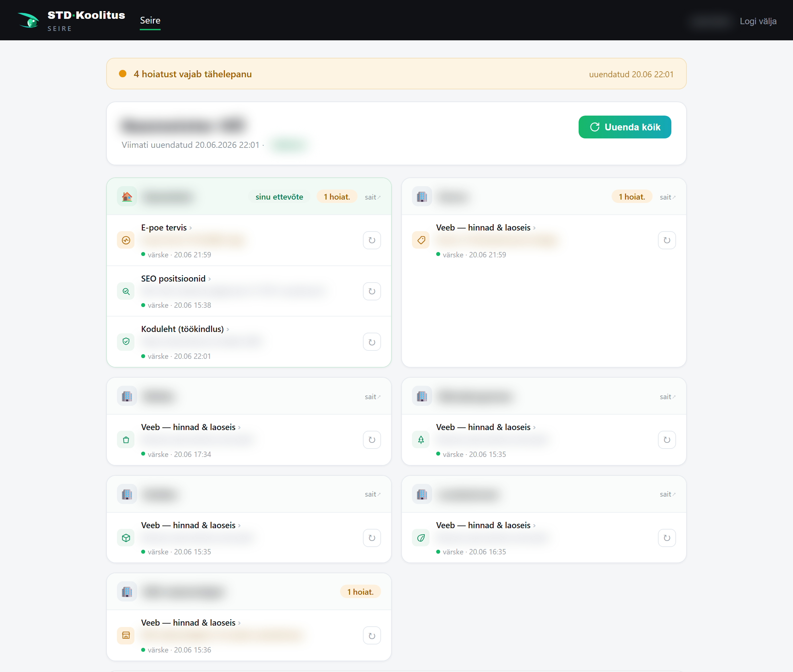
Task: Open the sait link above the tree icon row
Action: [668, 396]
